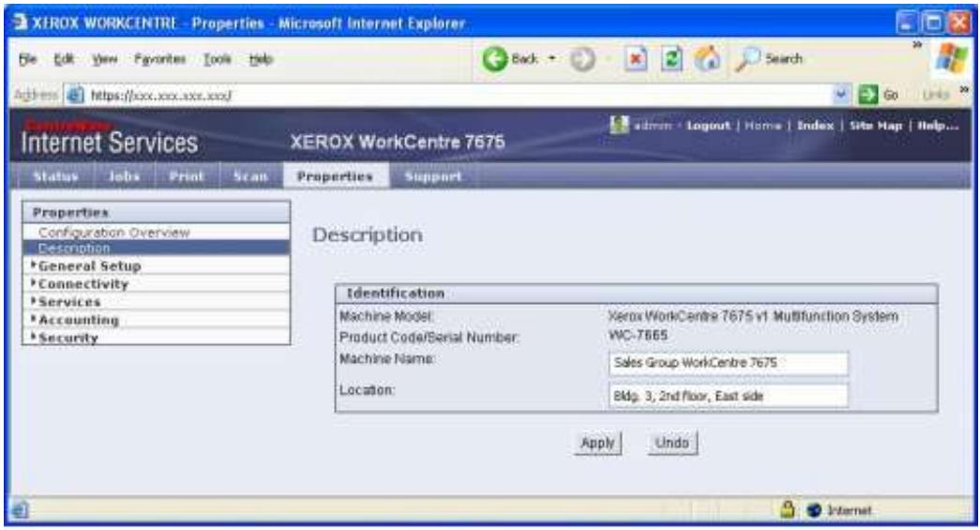The height and width of the screenshot is (530, 980).
Task: Expand the Connectivity tree node
Action: (34, 283)
